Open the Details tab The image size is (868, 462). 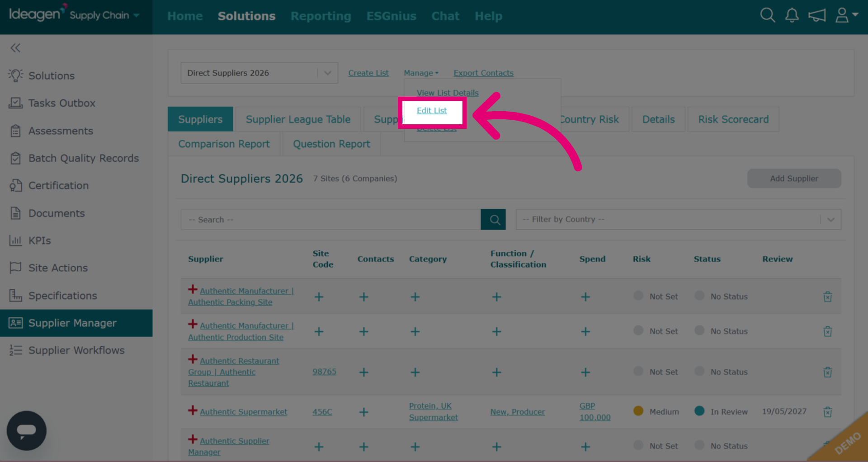pyautogui.click(x=658, y=119)
